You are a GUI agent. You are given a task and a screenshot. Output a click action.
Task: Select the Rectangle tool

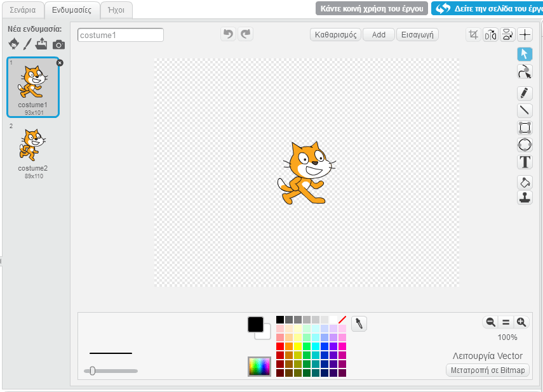tap(525, 127)
